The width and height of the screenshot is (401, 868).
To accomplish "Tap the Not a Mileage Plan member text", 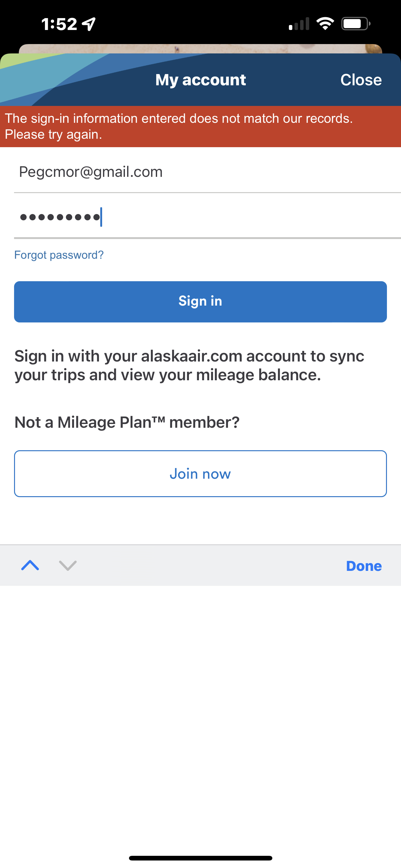I will [x=127, y=422].
